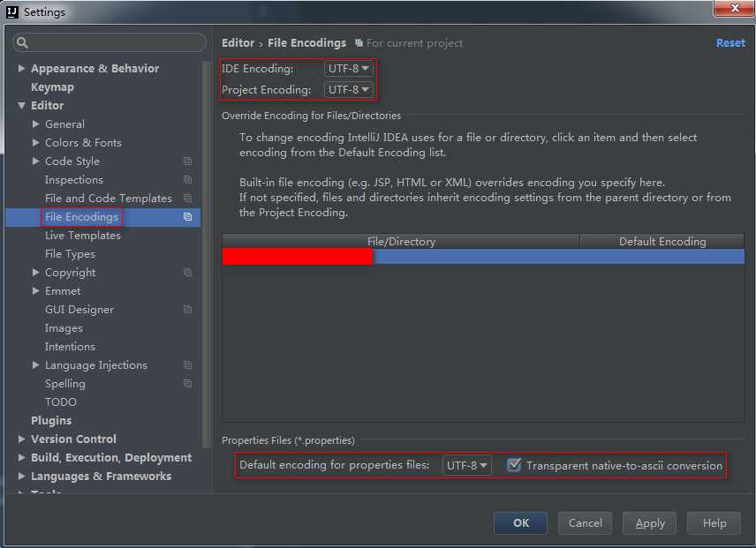Expand Languages & Frameworks section
Screen dimensions: 756x548
tap(21, 477)
